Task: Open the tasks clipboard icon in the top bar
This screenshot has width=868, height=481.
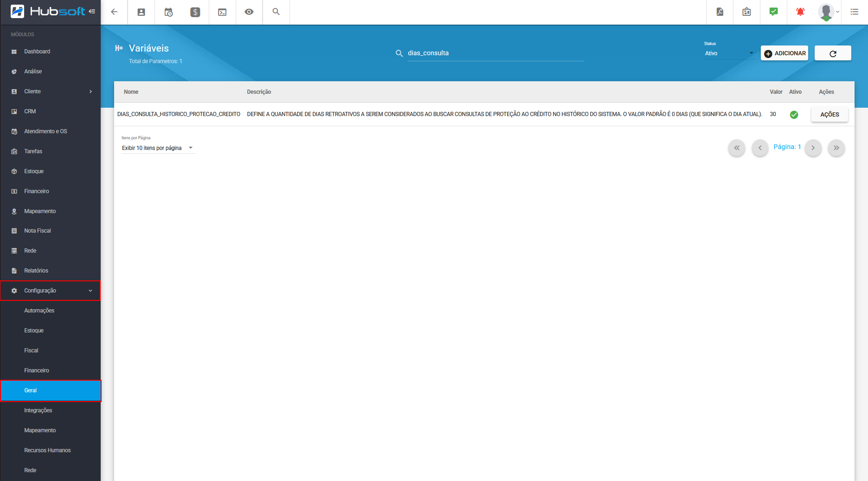Action: tap(746, 12)
